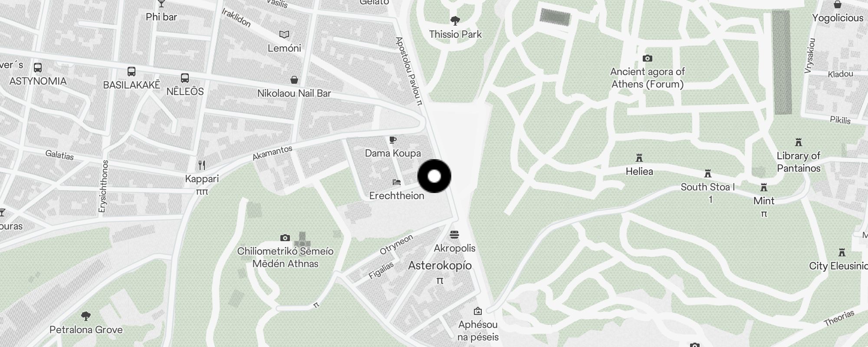This screenshot has width=868, height=347.
Task: Click the Mint landmark icon
Action: tap(764, 187)
